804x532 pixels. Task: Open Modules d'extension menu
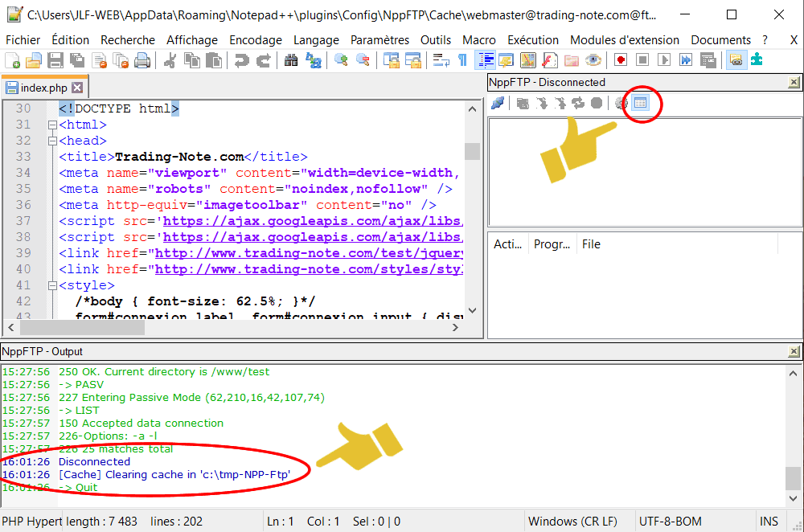[625, 40]
